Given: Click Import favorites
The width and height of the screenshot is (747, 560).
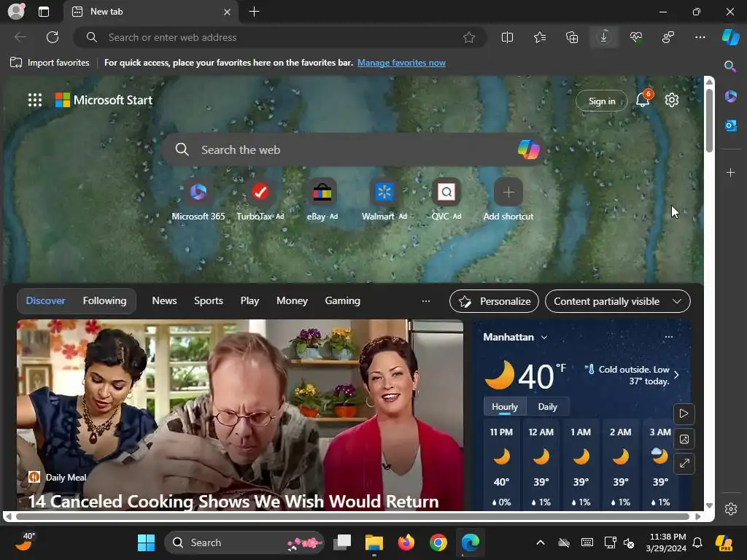Looking at the screenshot, I should (50, 63).
